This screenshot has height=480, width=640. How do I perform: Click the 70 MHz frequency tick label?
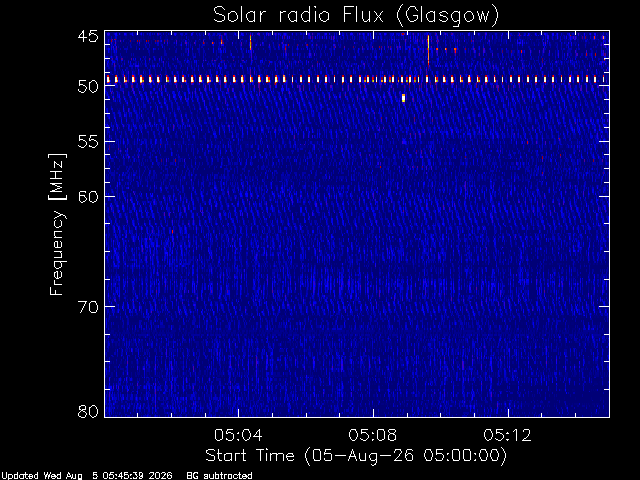(88, 307)
